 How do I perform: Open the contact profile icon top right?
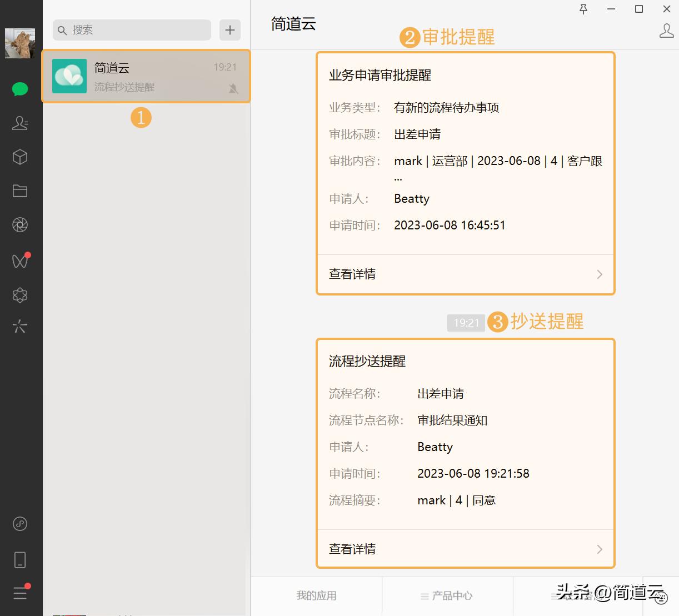tap(666, 31)
